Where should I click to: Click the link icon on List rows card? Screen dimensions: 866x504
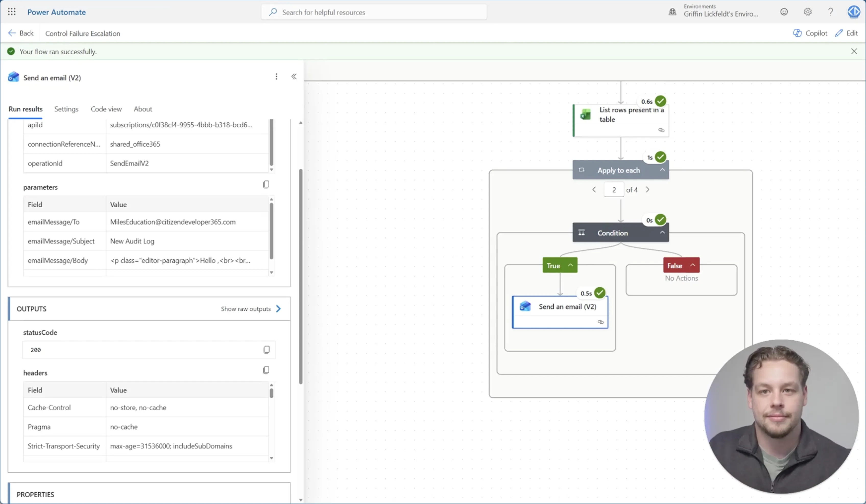(661, 130)
